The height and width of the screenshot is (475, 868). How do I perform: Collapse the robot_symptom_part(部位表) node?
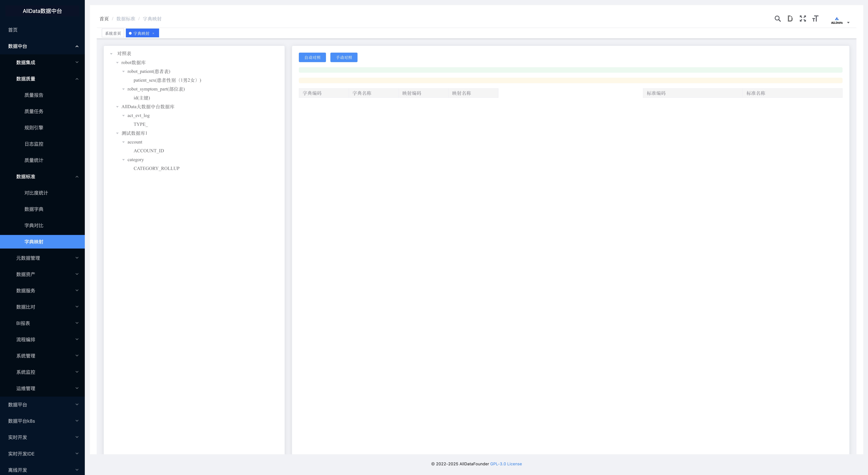tap(123, 89)
